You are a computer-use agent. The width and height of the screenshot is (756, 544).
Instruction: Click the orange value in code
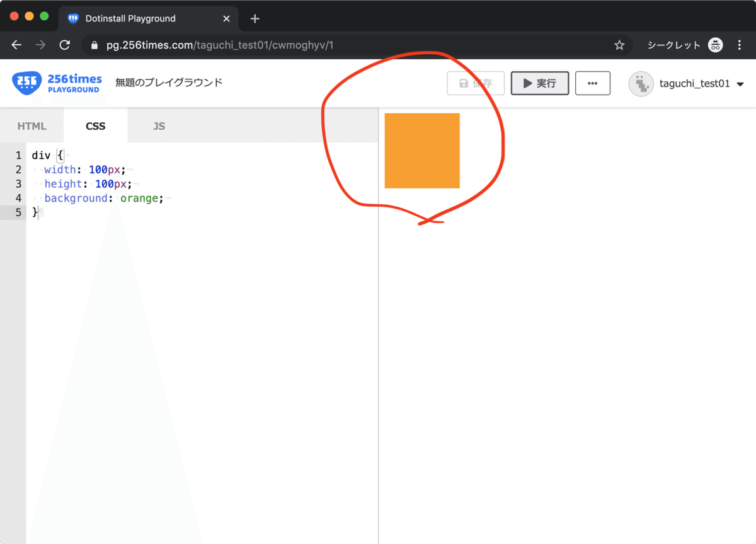coord(139,198)
